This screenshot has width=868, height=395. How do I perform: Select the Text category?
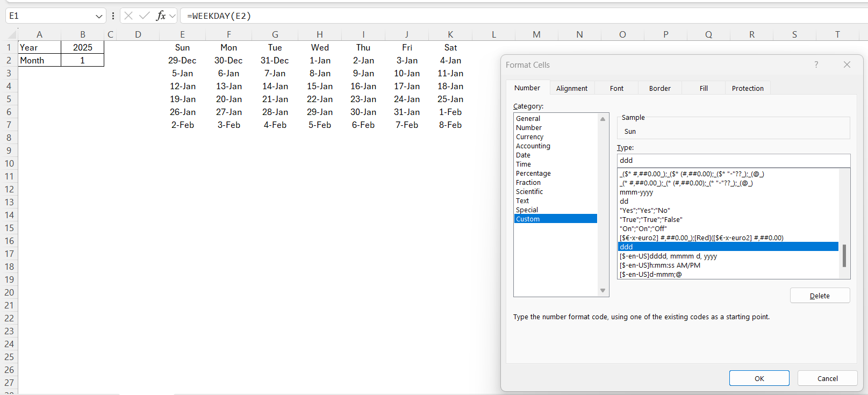(555, 200)
